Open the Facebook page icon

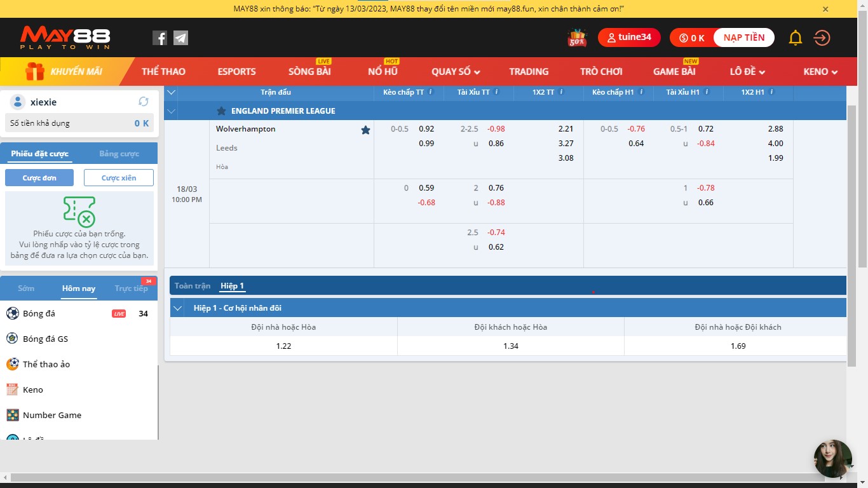click(x=160, y=38)
